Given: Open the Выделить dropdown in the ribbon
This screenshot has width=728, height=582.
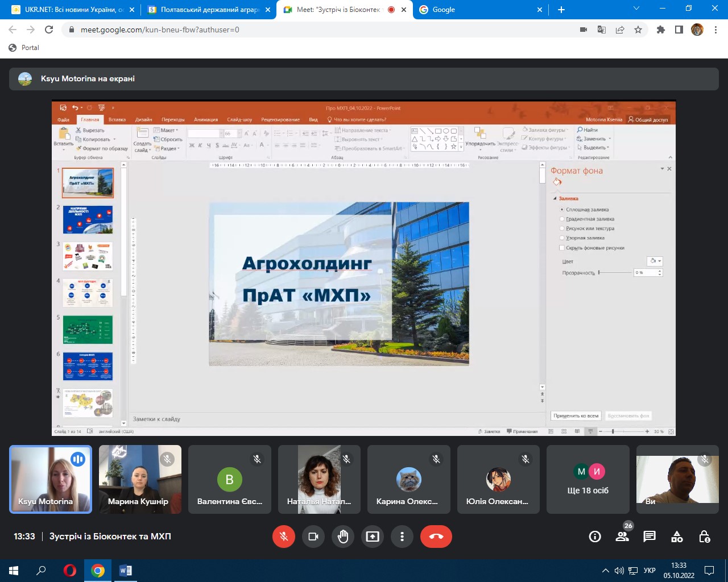Looking at the screenshot, I should 594,148.
